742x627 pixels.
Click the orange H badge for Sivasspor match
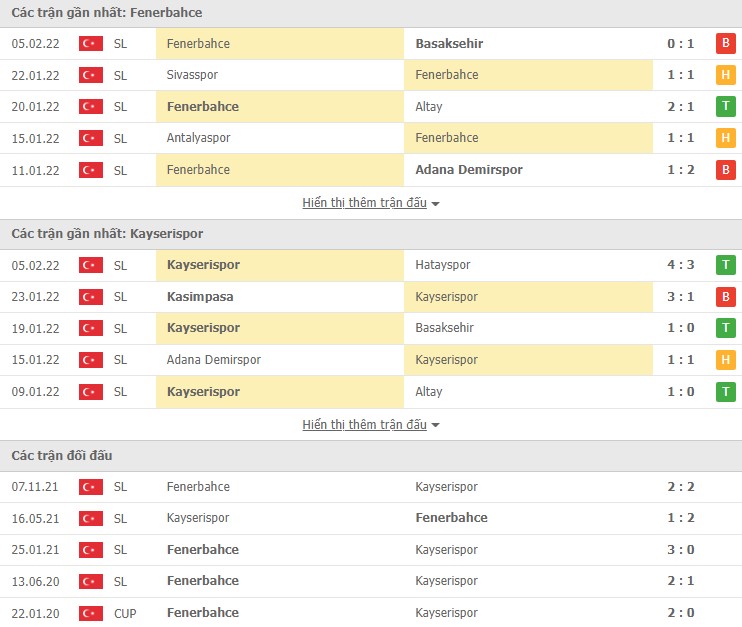725,75
